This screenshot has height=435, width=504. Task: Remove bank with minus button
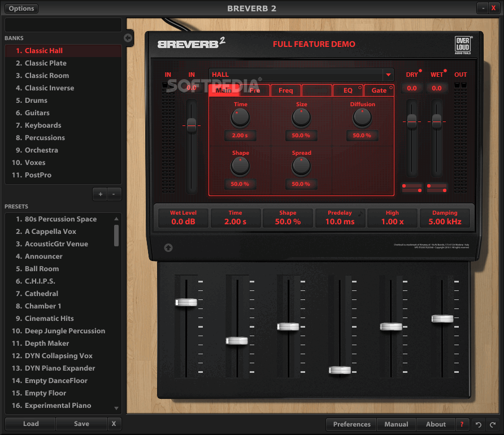(114, 194)
